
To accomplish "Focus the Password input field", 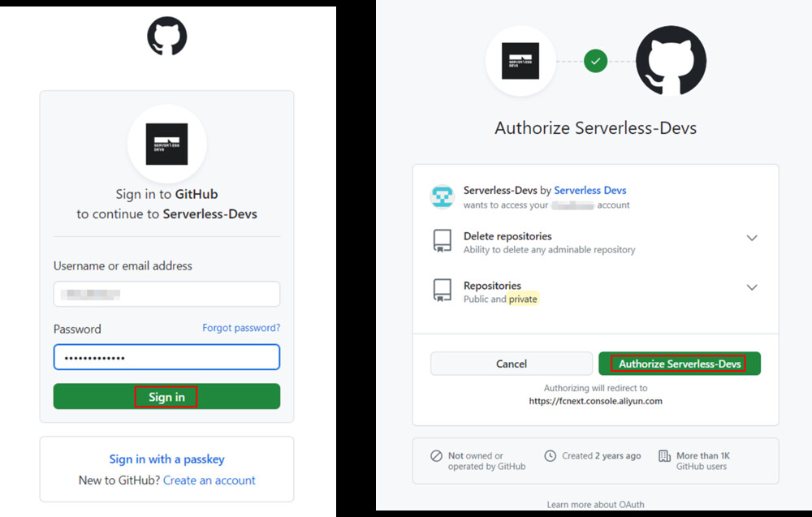I will [x=166, y=357].
